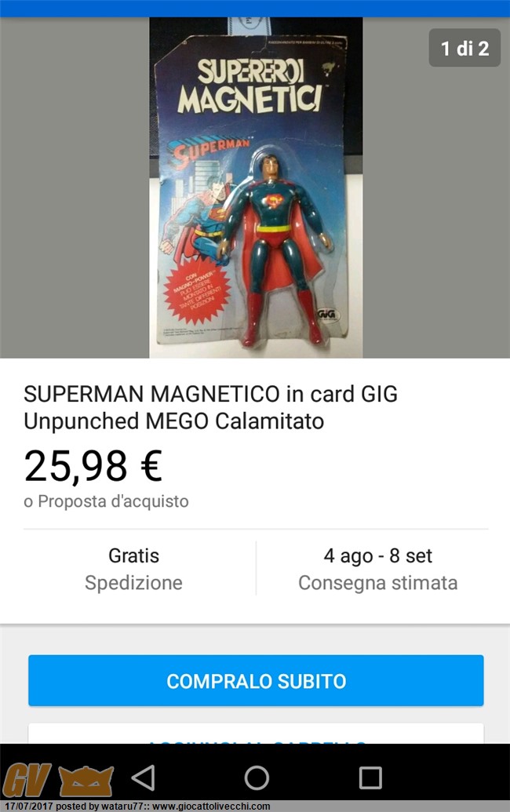This screenshot has height=812, width=510.
Task: Click the COMPRALO SUBITO button
Action: point(256,680)
